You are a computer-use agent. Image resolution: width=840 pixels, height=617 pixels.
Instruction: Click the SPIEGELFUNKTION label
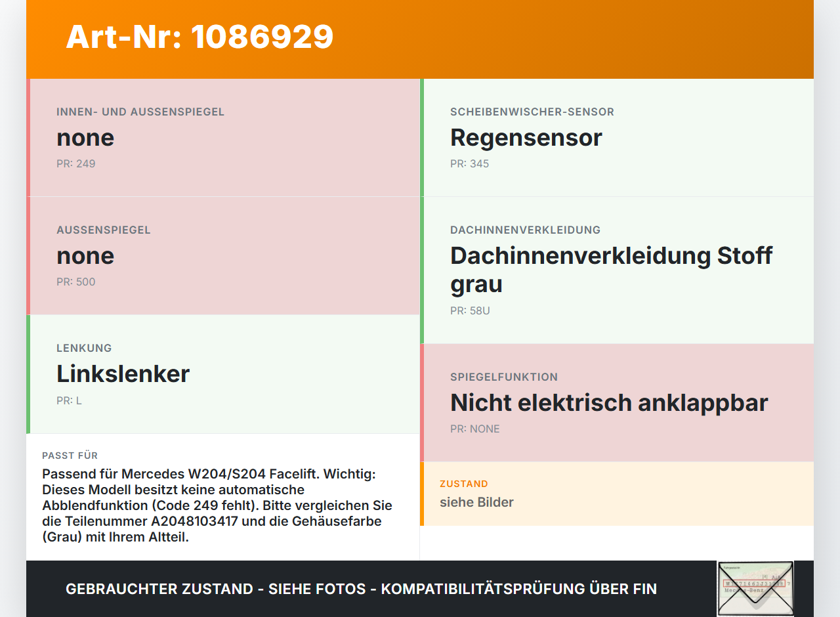click(504, 377)
